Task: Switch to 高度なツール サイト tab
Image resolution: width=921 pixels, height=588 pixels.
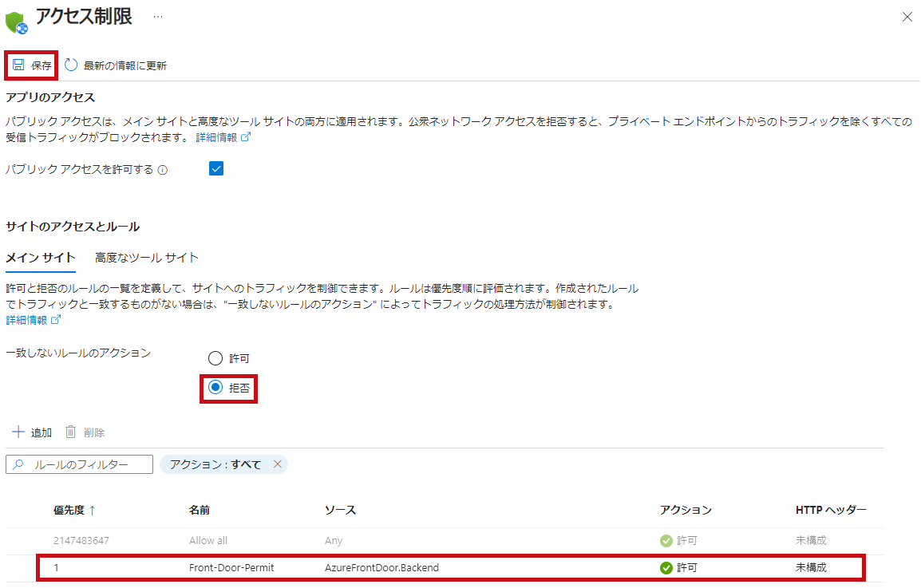Action: [147, 257]
